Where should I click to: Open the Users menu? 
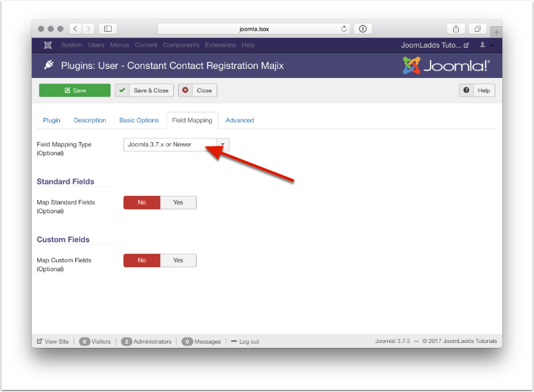coord(96,45)
